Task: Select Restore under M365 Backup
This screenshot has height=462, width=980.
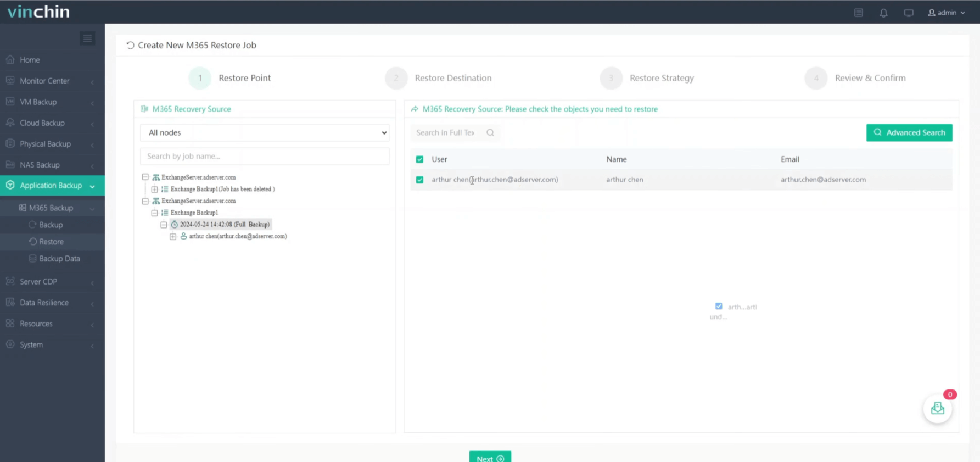Action: [x=51, y=242]
